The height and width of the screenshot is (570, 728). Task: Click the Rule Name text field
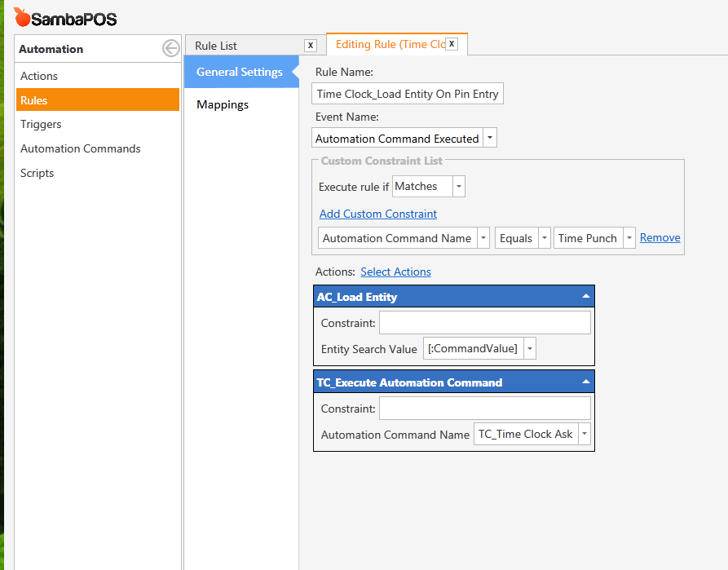408,94
